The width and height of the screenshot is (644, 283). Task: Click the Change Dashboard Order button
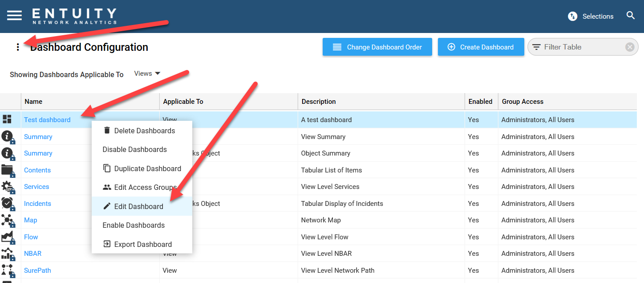[377, 47]
